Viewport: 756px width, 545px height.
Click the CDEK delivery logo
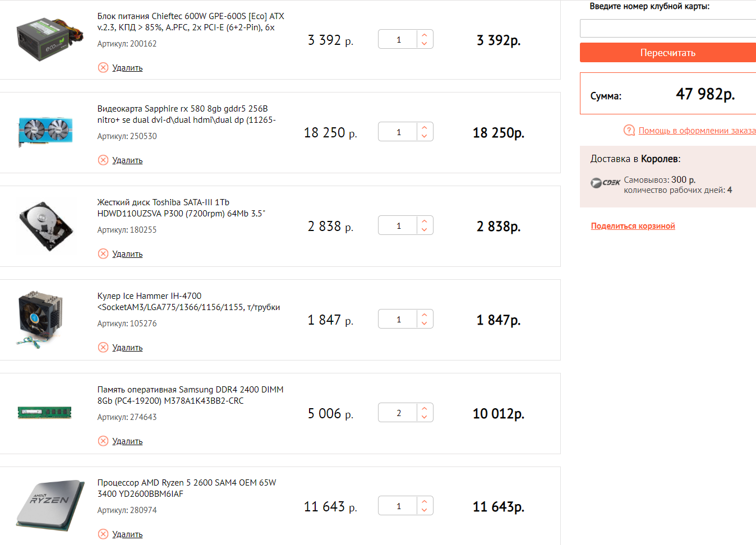[606, 183]
